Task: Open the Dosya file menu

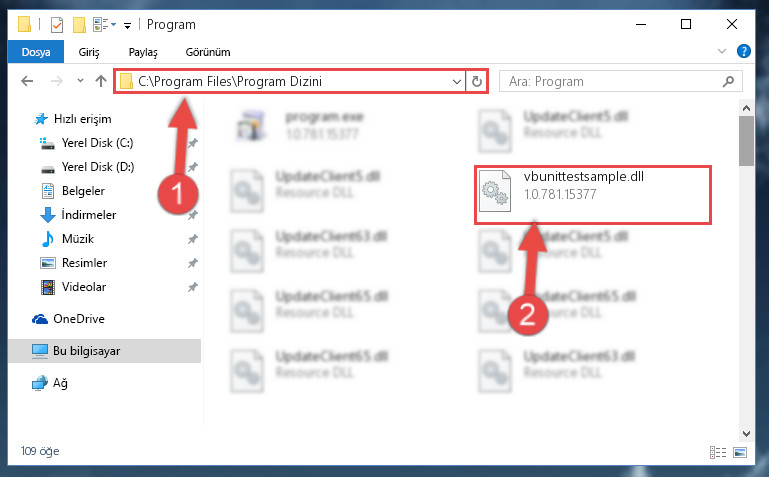Action: (36, 52)
